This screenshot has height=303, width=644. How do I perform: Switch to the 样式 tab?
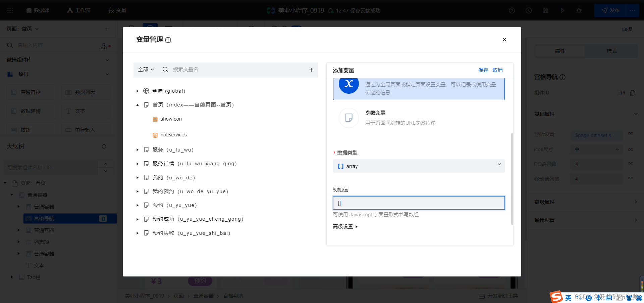point(611,51)
